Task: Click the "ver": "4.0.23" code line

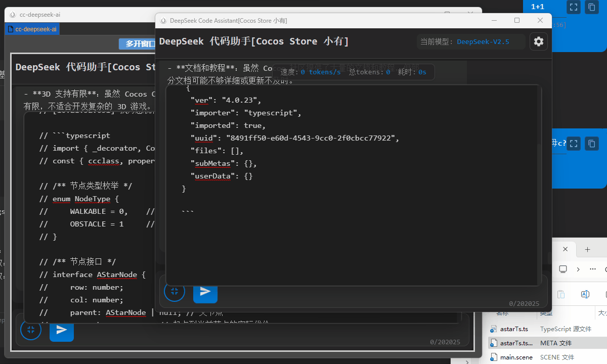Action: (x=226, y=100)
